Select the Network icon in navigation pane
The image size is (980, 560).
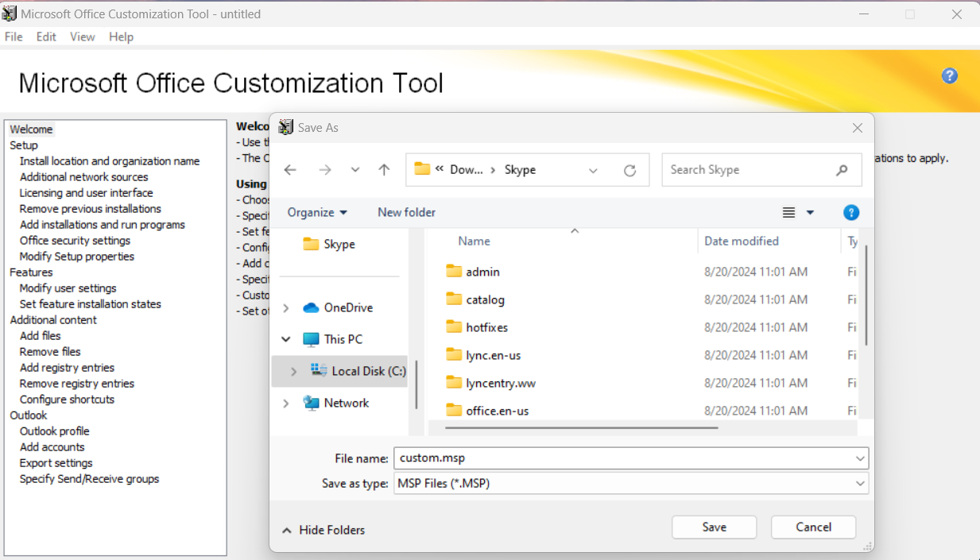[311, 403]
